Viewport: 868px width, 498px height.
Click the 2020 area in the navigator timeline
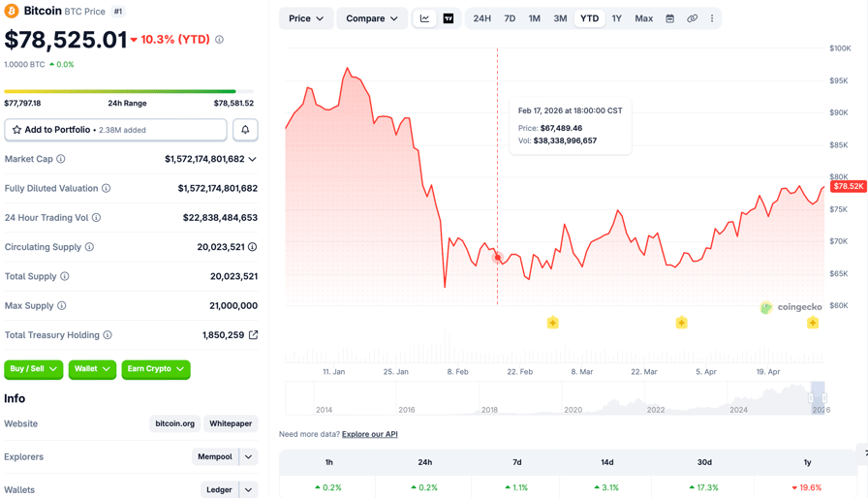tap(573, 410)
